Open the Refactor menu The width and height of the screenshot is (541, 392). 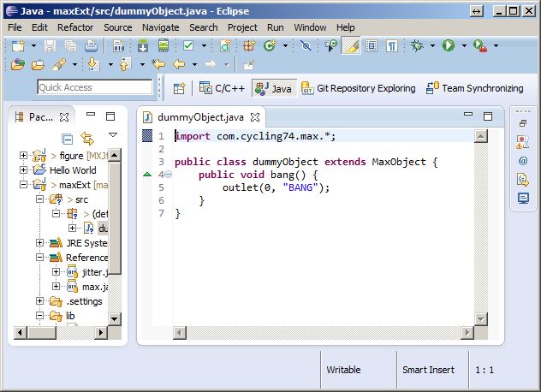pyautogui.click(x=77, y=27)
